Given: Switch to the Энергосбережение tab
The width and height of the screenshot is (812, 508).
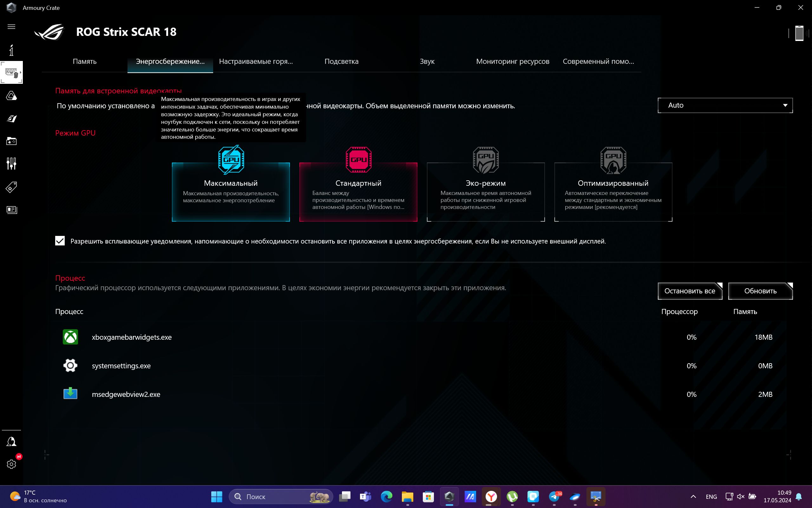Looking at the screenshot, I should coord(170,62).
